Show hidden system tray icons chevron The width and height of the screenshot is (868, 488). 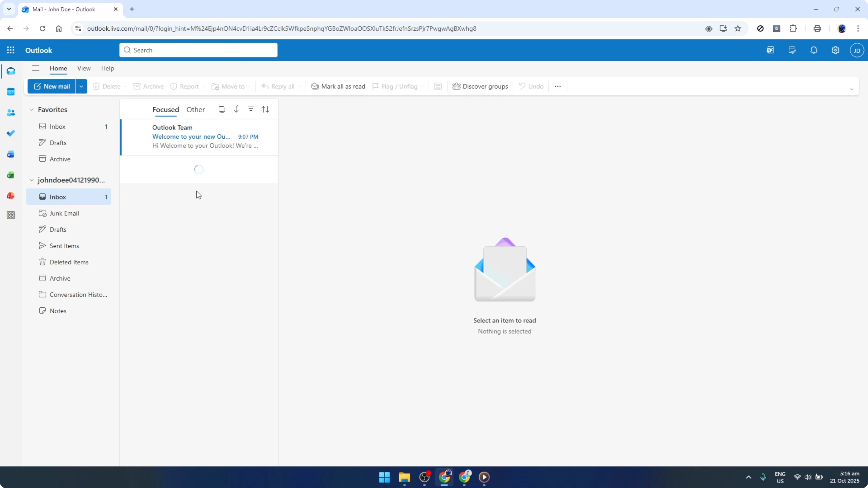pos(748,477)
